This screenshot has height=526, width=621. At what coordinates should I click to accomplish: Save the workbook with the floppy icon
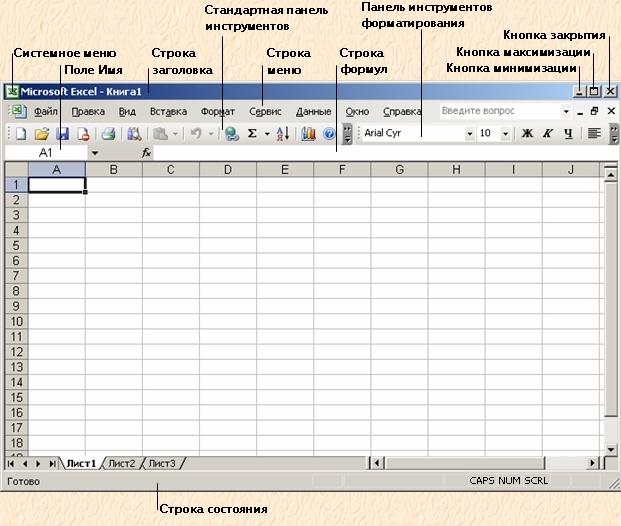pyautogui.click(x=63, y=134)
